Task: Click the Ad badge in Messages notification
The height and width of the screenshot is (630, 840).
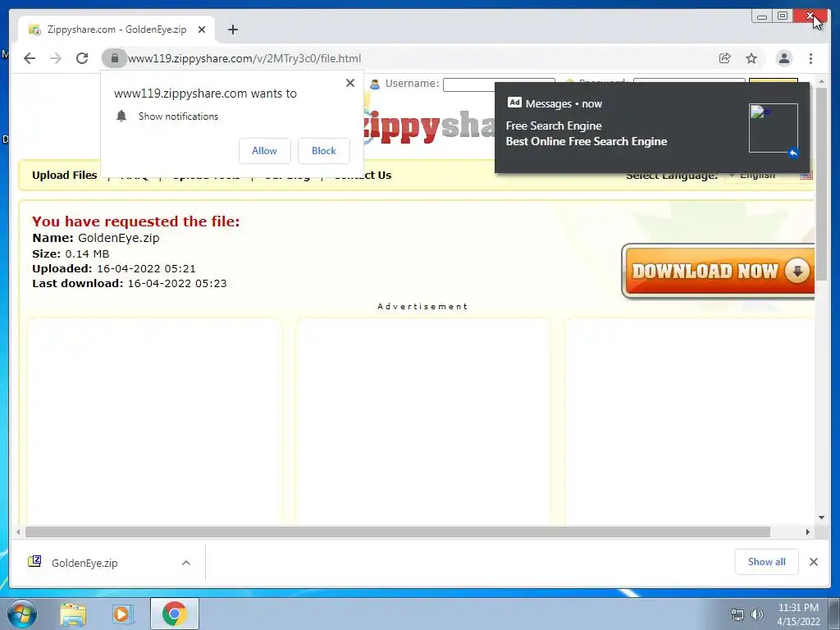Action: click(x=514, y=103)
